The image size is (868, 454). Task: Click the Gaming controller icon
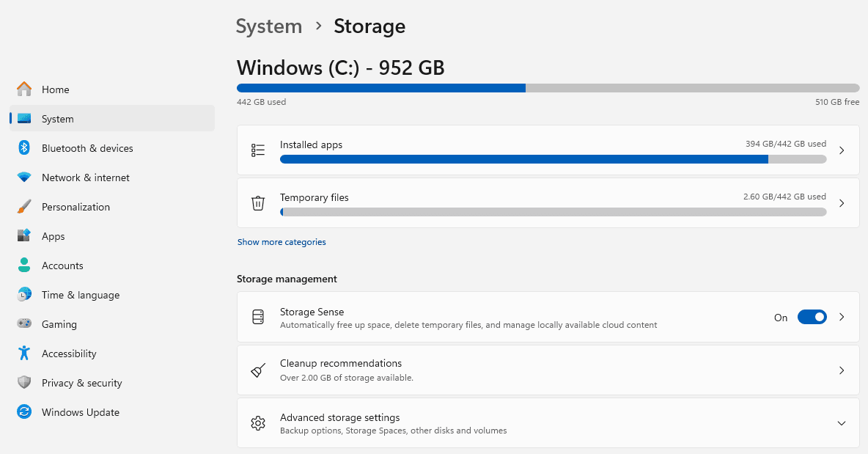(x=24, y=324)
